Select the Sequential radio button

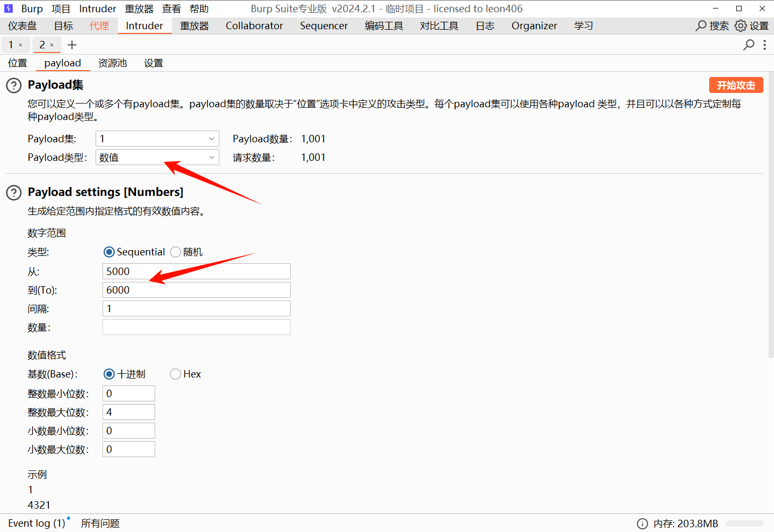click(109, 252)
